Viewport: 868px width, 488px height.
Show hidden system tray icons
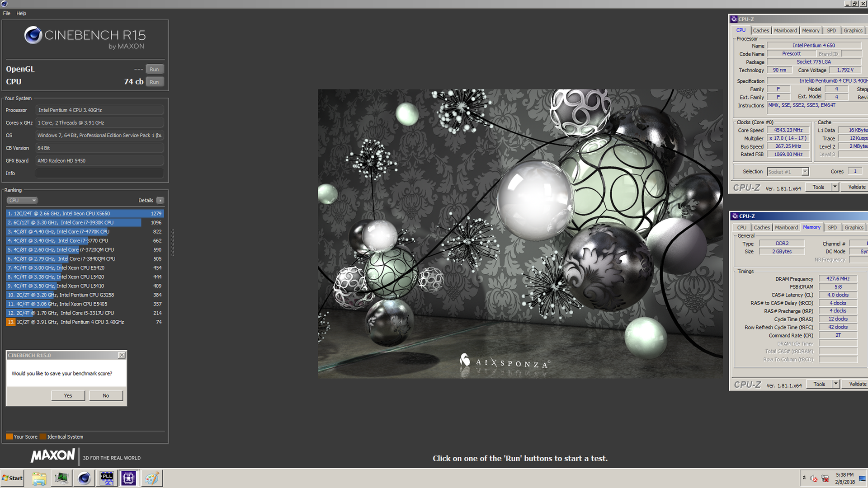804,478
